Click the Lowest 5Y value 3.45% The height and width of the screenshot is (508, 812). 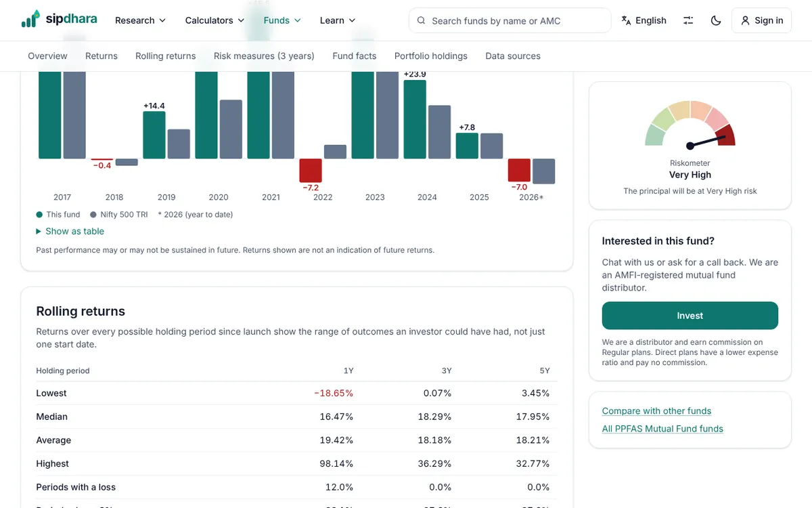point(535,393)
